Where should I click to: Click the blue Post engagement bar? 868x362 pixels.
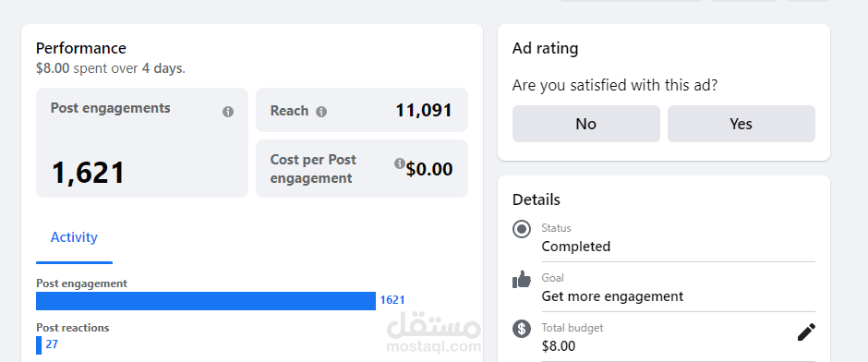pyautogui.click(x=206, y=300)
